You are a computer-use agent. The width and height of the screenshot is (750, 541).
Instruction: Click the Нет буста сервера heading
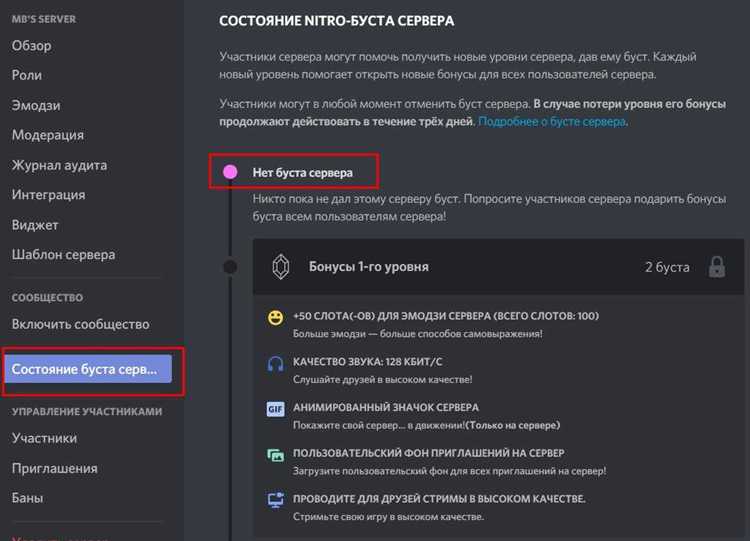click(302, 173)
